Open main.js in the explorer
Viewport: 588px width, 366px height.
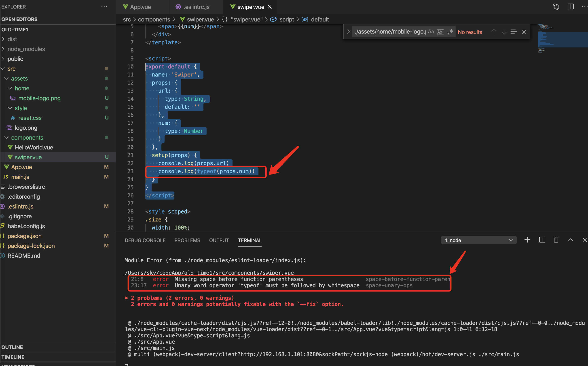point(20,177)
